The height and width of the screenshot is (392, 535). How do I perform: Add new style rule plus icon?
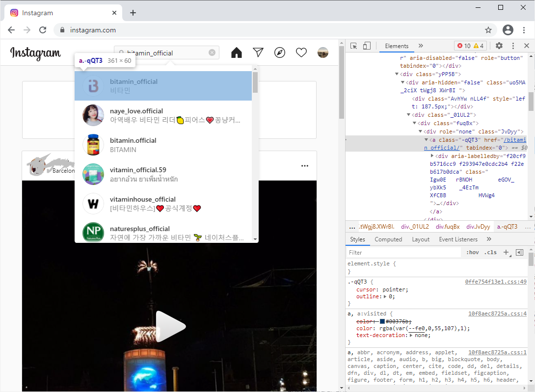click(x=507, y=253)
